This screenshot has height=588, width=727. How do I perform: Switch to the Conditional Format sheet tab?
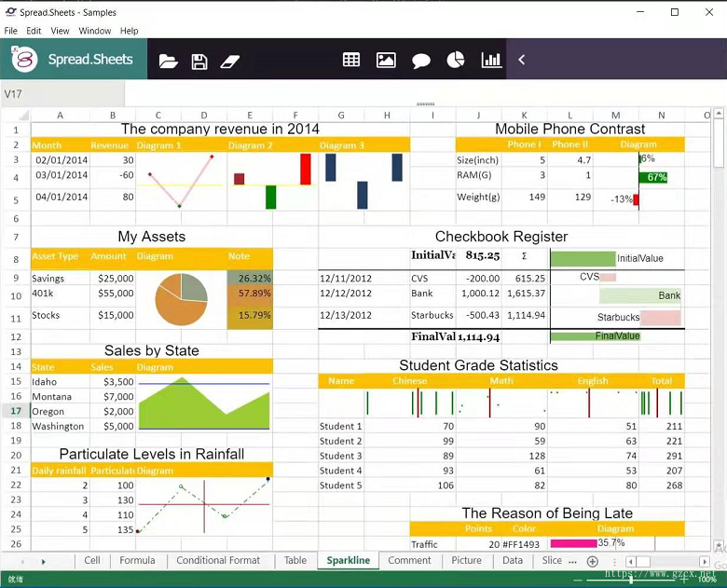coord(218,560)
